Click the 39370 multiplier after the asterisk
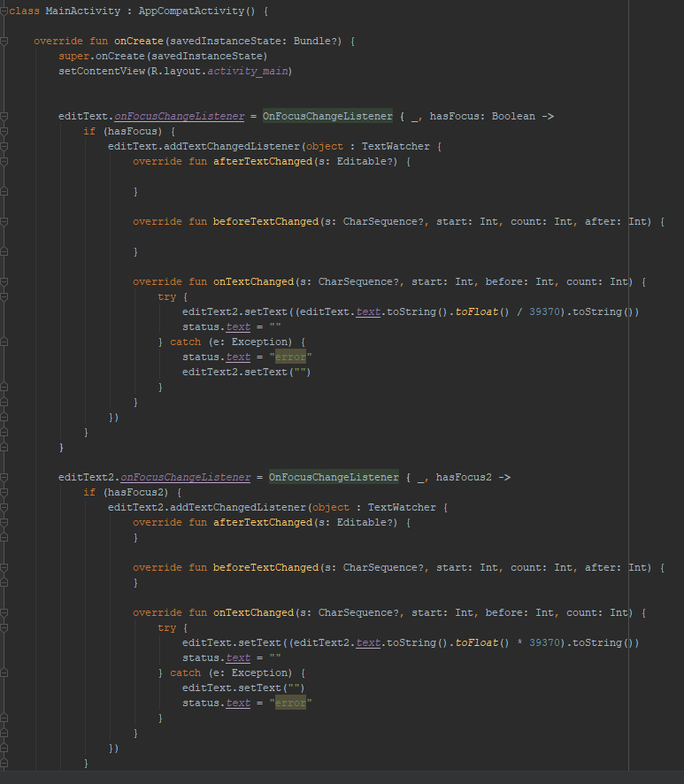The width and height of the screenshot is (684, 784). coord(544,643)
